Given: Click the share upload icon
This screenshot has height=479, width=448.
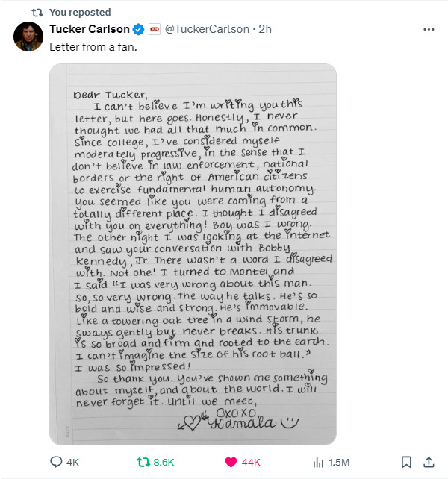Looking at the screenshot, I should tap(429, 462).
